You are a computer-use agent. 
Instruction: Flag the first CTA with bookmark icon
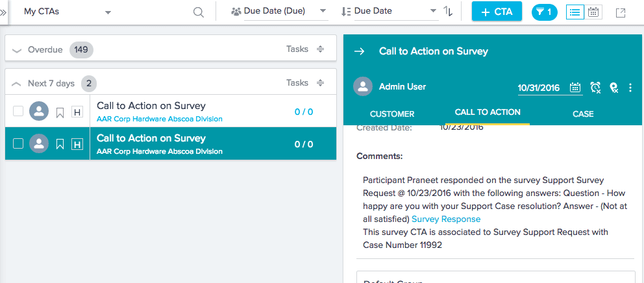[x=60, y=112]
